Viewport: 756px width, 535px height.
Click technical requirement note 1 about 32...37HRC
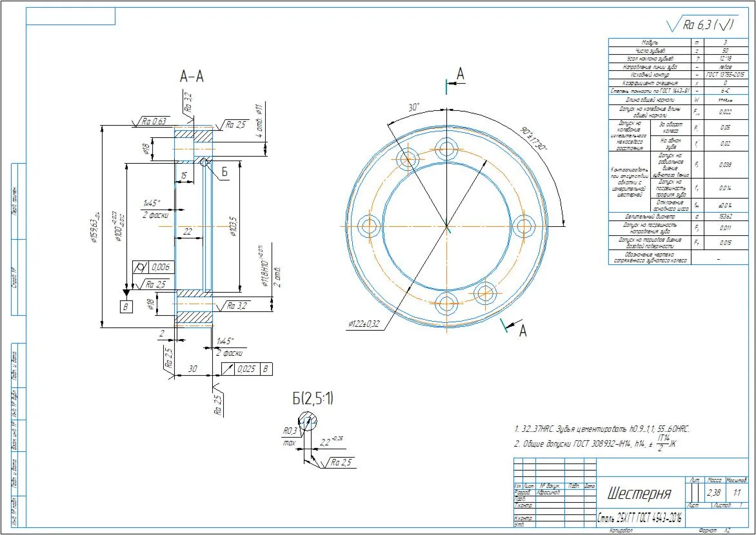point(603,428)
